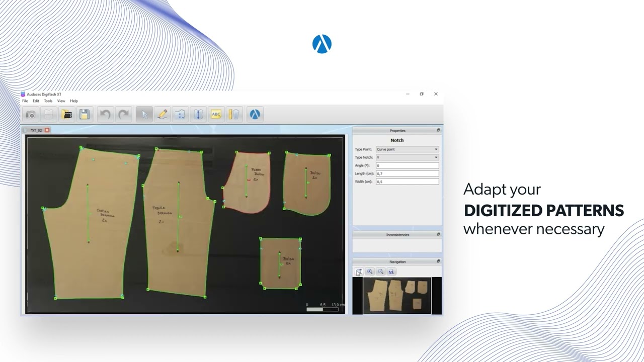Click the Length (cm) input field
Image resolution: width=644 pixels, height=362 pixels.
[407, 173]
